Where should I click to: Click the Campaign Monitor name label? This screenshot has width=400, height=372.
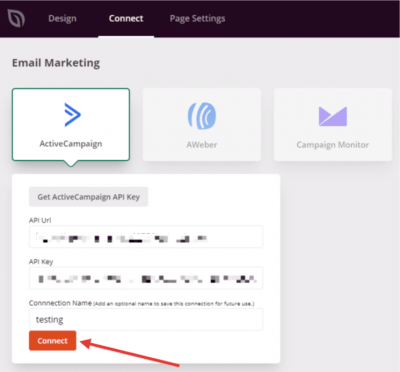tap(333, 145)
